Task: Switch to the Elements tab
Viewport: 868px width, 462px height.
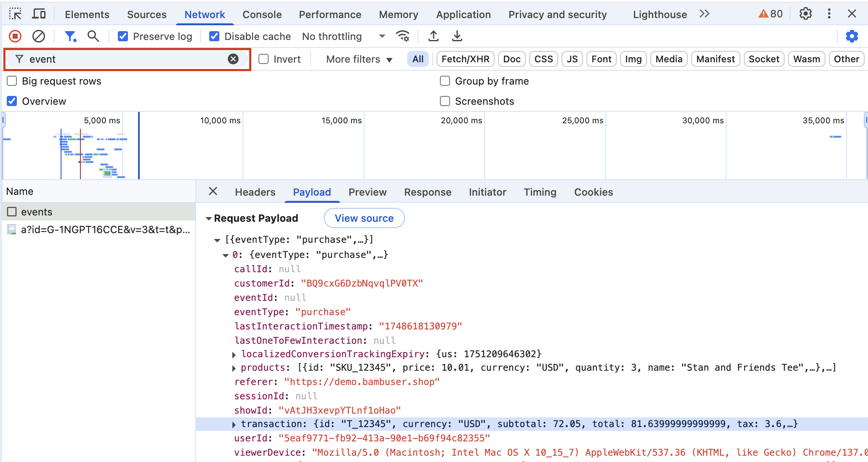Action: 87,14
